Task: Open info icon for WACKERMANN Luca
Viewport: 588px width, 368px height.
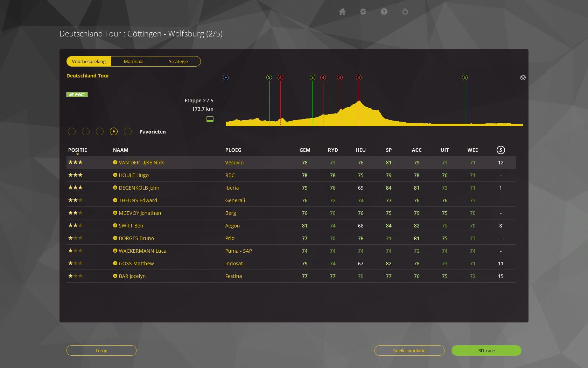Action: coord(115,251)
